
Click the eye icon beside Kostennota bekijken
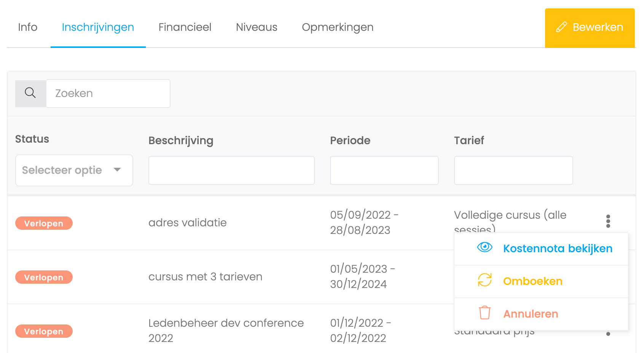485,247
